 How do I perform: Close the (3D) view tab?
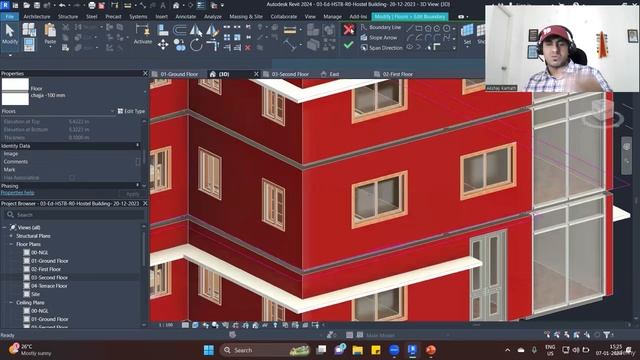(256, 74)
